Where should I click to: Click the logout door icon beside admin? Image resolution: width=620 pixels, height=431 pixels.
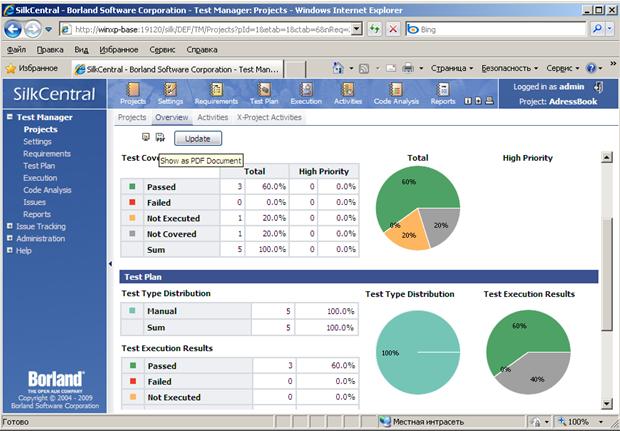pyautogui.click(x=598, y=87)
